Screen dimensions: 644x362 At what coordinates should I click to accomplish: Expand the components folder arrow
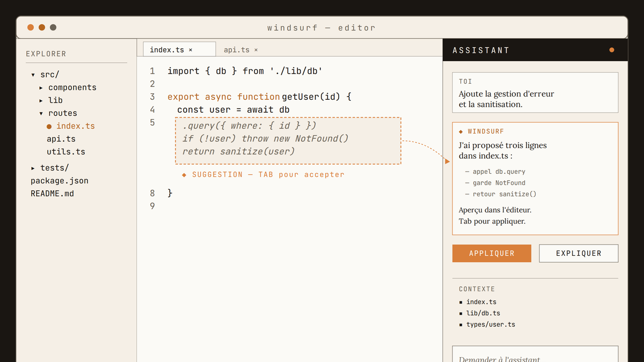click(x=41, y=87)
